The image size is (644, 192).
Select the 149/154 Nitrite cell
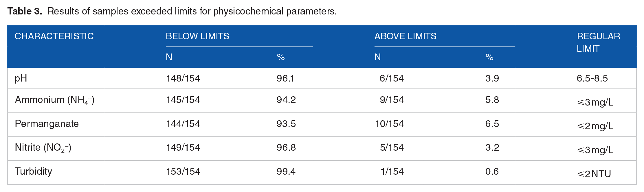tap(183, 147)
